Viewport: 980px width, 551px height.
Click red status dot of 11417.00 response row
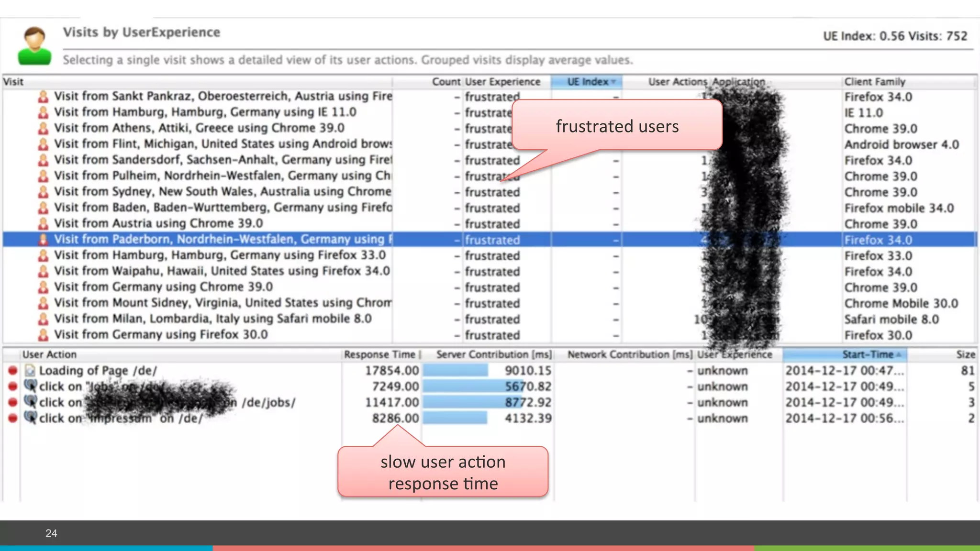(13, 402)
